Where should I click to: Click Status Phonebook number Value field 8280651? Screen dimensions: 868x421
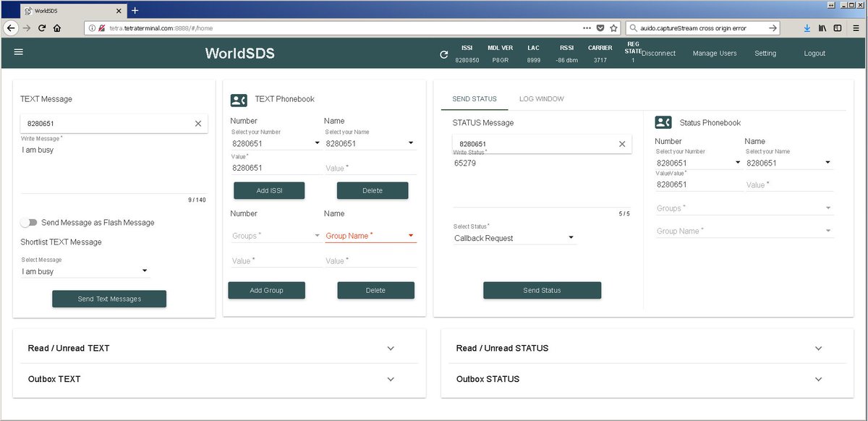click(698, 184)
